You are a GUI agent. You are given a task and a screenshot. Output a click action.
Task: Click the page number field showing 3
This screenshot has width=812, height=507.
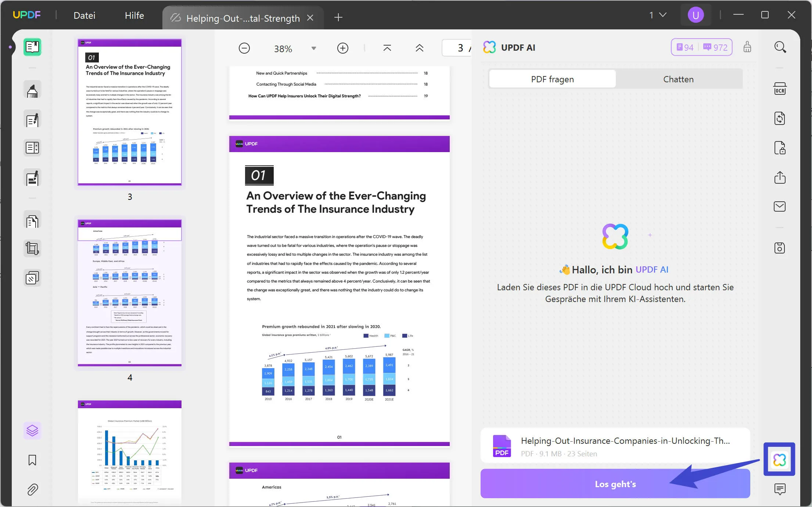coord(456,48)
